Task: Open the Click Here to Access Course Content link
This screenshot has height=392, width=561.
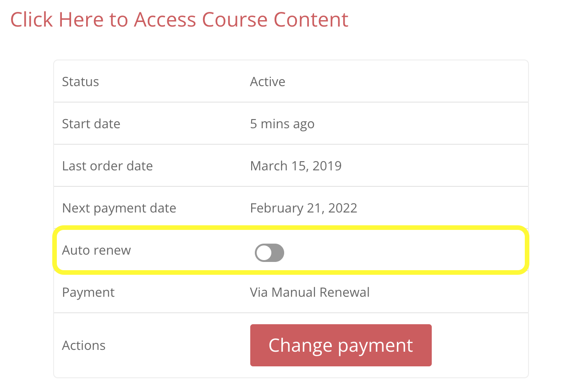Action: [x=179, y=20]
